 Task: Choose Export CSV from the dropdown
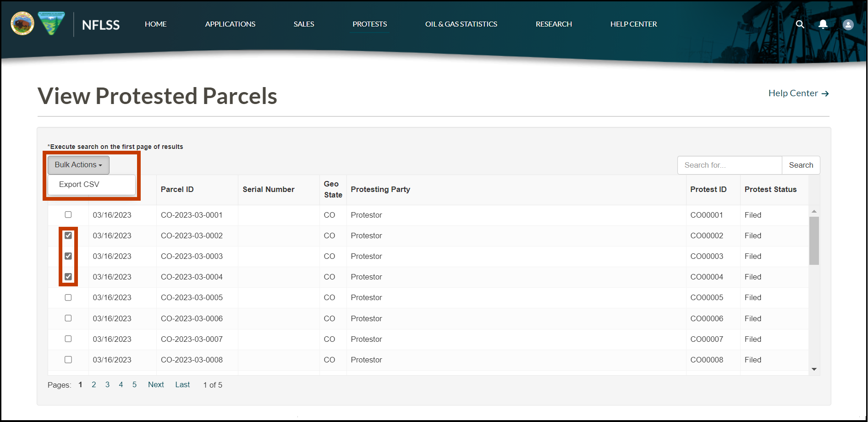79,184
